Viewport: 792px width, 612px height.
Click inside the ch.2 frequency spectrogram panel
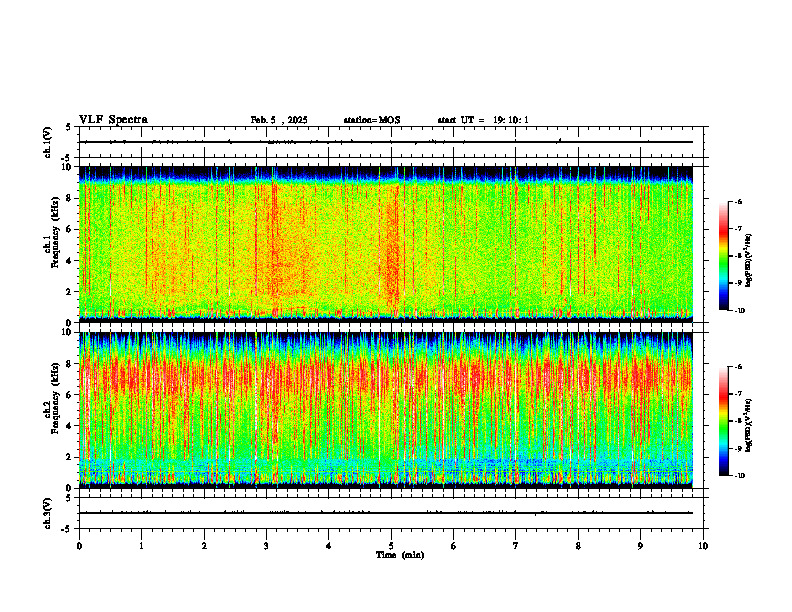pos(386,410)
